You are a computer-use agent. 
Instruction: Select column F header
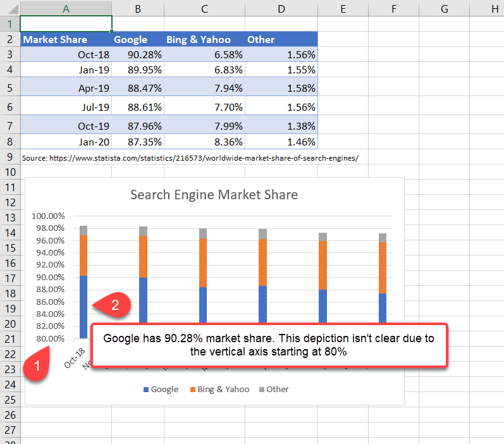click(x=394, y=9)
